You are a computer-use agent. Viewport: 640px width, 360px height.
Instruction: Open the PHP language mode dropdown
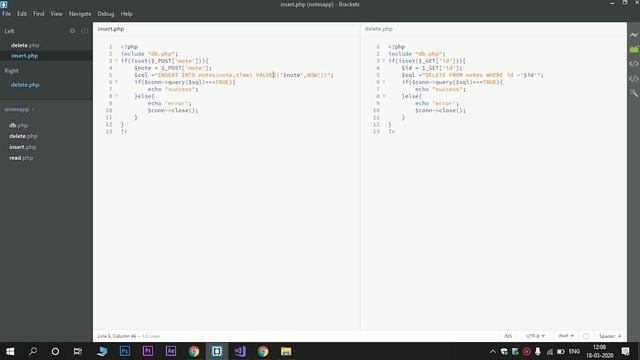point(566,336)
